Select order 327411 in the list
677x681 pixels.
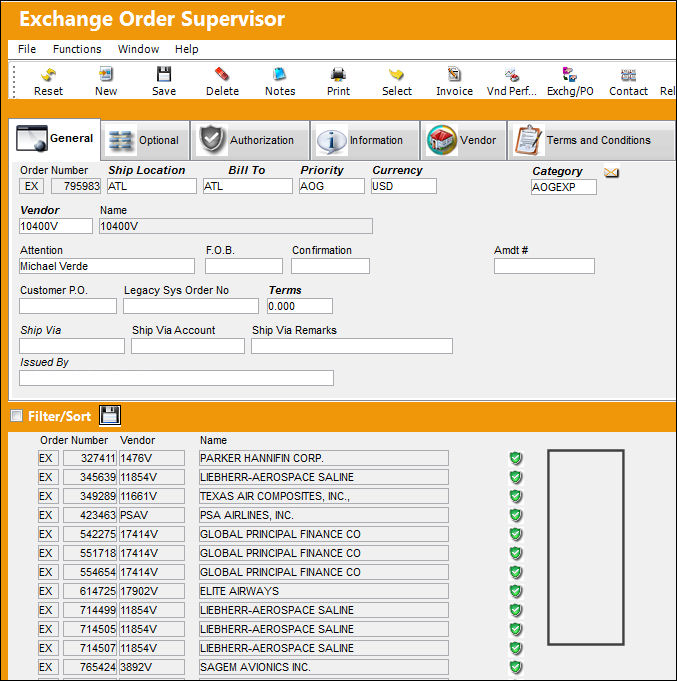[x=90, y=458]
